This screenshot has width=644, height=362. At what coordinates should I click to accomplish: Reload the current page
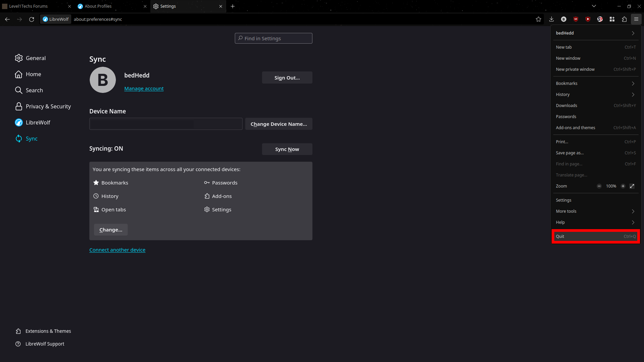[32, 19]
